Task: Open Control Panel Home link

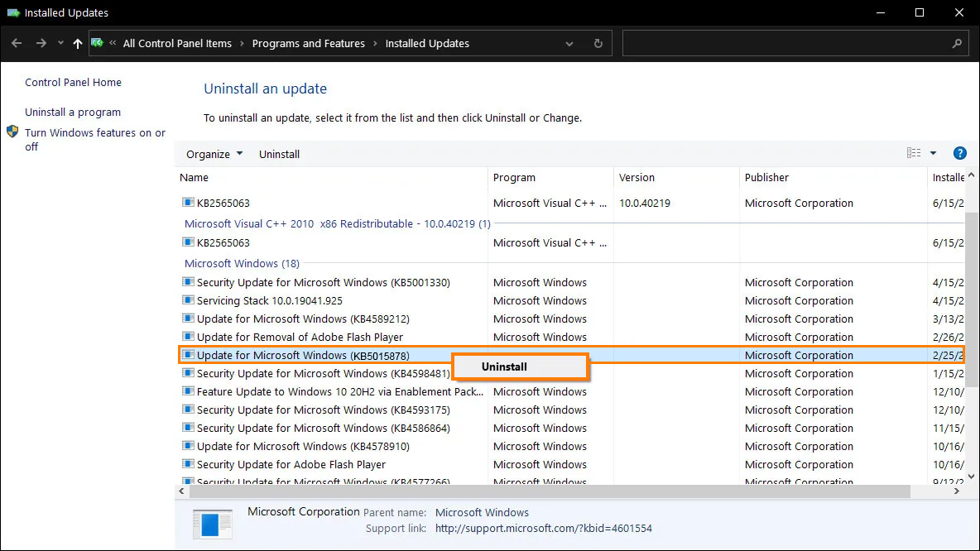Action: 73,83
